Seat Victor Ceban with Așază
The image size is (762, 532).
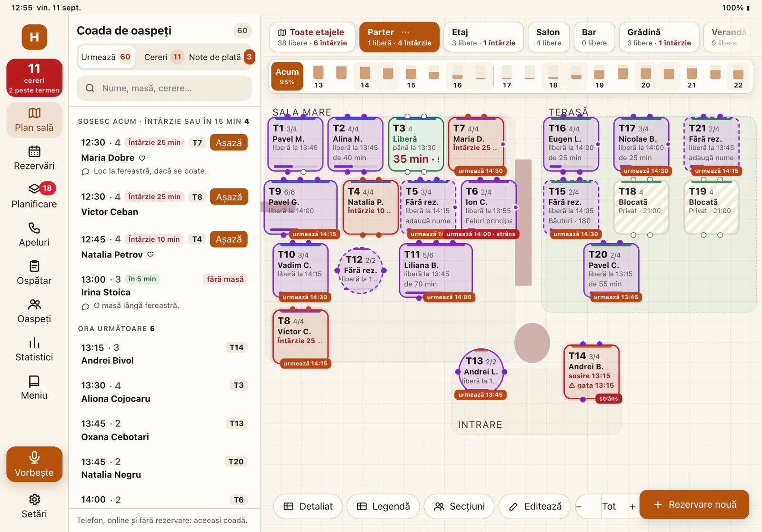click(229, 197)
